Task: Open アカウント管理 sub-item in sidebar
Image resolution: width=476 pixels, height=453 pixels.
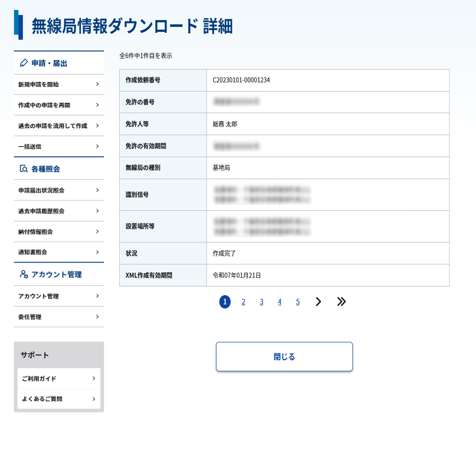Action: click(59, 296)
